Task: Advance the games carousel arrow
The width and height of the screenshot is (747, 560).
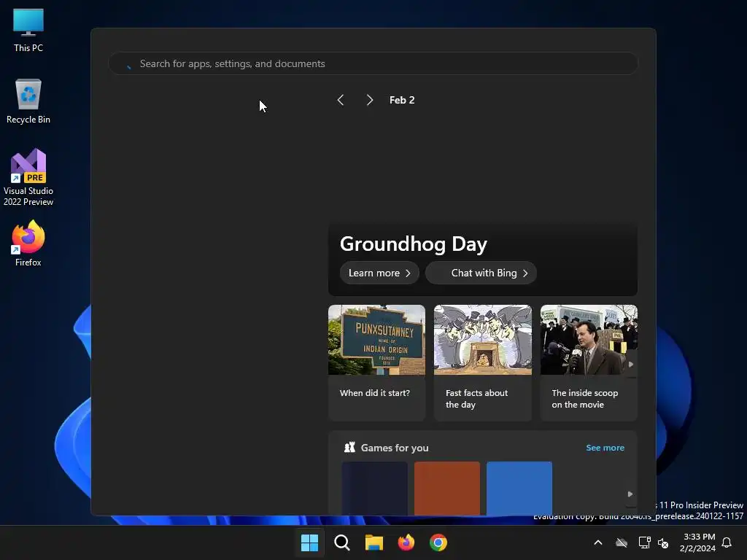Action: coord(630,494)
